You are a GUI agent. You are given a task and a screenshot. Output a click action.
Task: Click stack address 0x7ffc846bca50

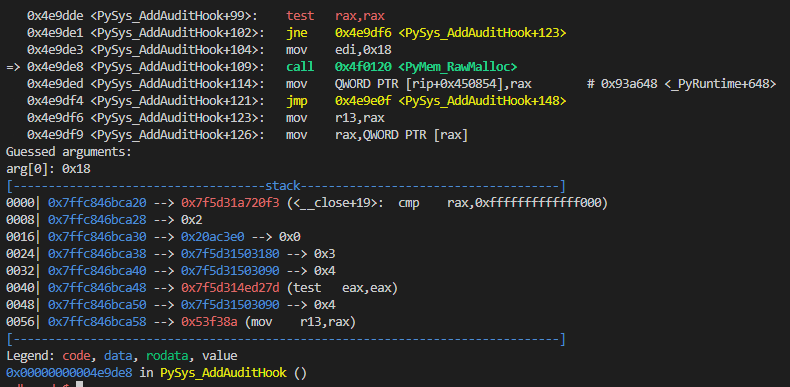point(97,305)
